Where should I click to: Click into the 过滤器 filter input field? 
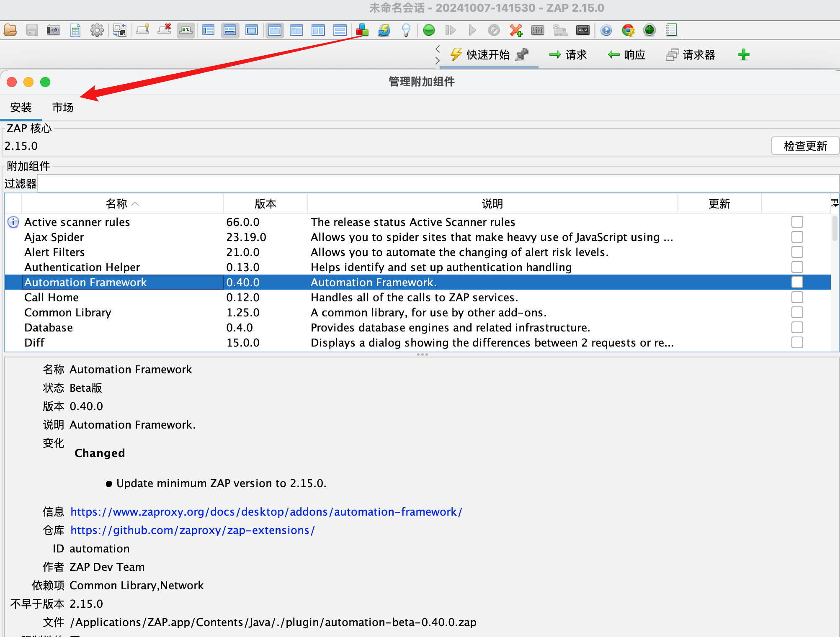[x=438, y=184]
